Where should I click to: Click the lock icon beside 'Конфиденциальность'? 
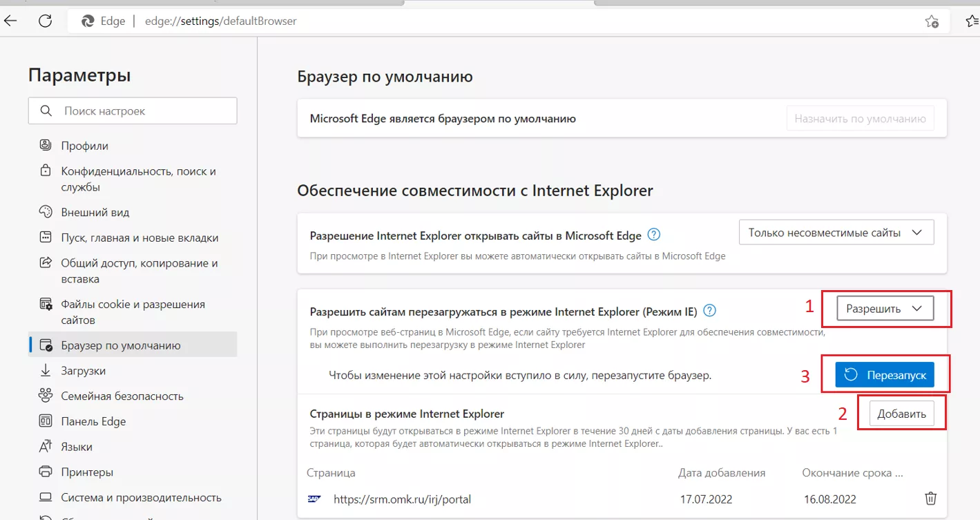click(46, 171)
